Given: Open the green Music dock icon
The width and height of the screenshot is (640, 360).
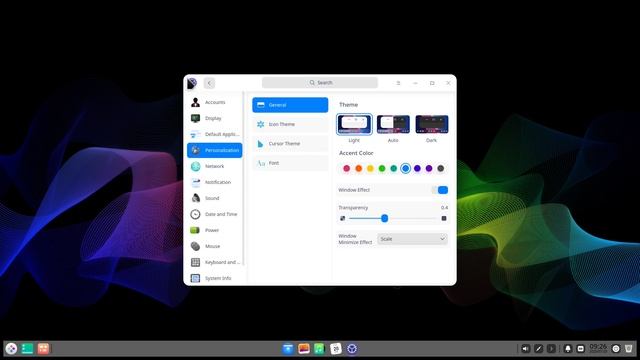Looking at the screenshot, I should (320, 349).
